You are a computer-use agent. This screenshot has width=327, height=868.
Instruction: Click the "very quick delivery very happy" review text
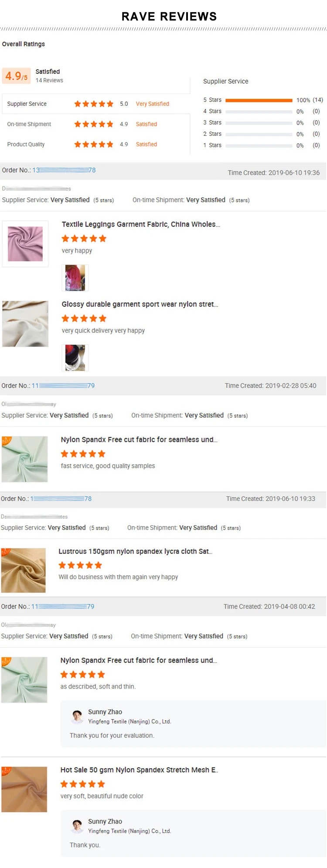(x=103, y=331)
